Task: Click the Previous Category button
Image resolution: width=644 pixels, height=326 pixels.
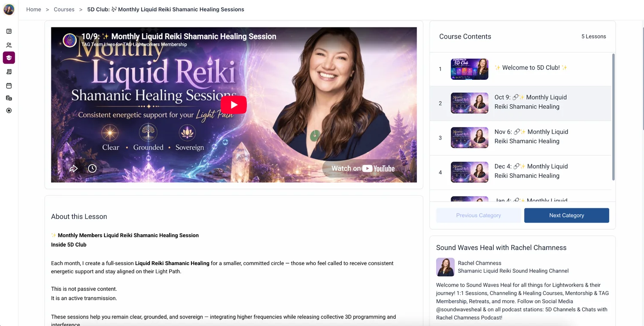Action: tap(479, 215)
